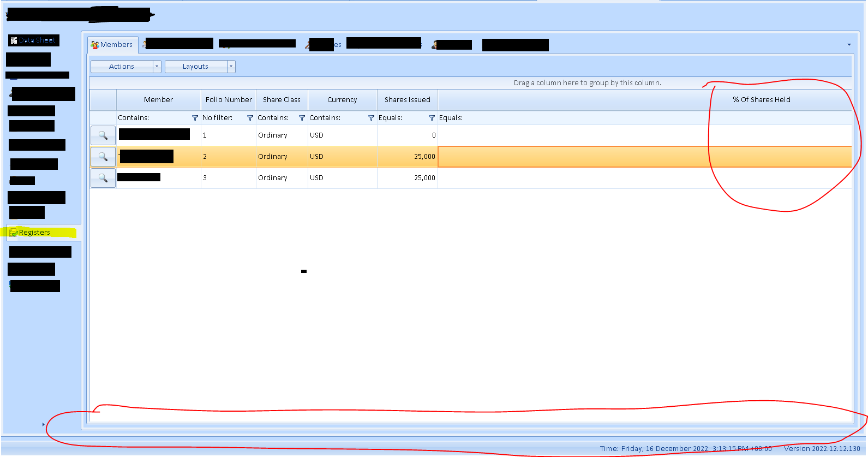Click the % Of Shares Held filter field
Screen dimensions: 868x457
[644, 118]
